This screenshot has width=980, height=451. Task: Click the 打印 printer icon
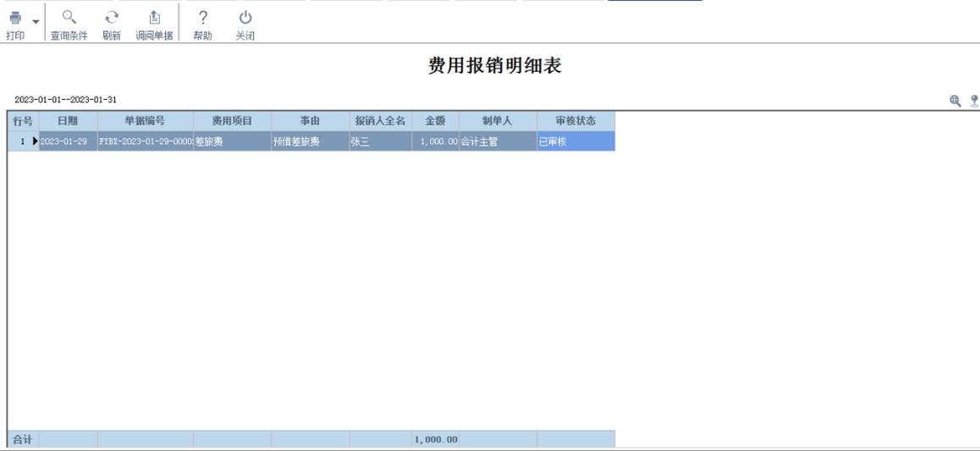pyautogui.click(x=15, y=19)
